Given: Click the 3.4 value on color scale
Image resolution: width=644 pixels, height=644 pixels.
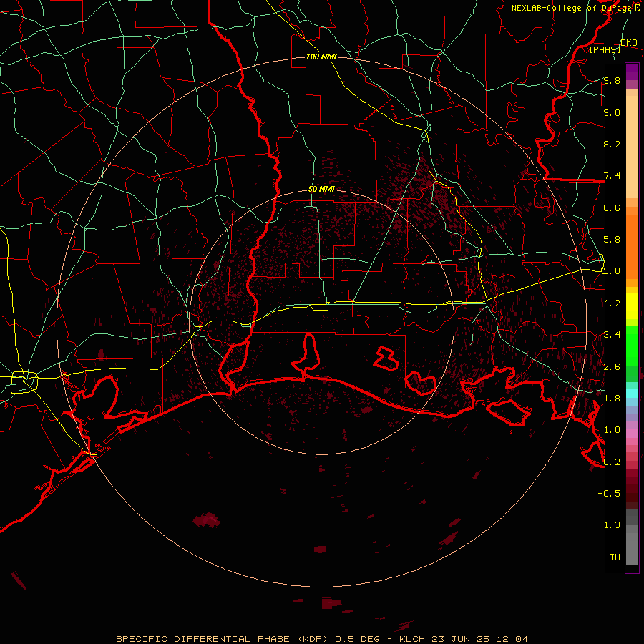Looking at the screenshot, I should 612,335.
